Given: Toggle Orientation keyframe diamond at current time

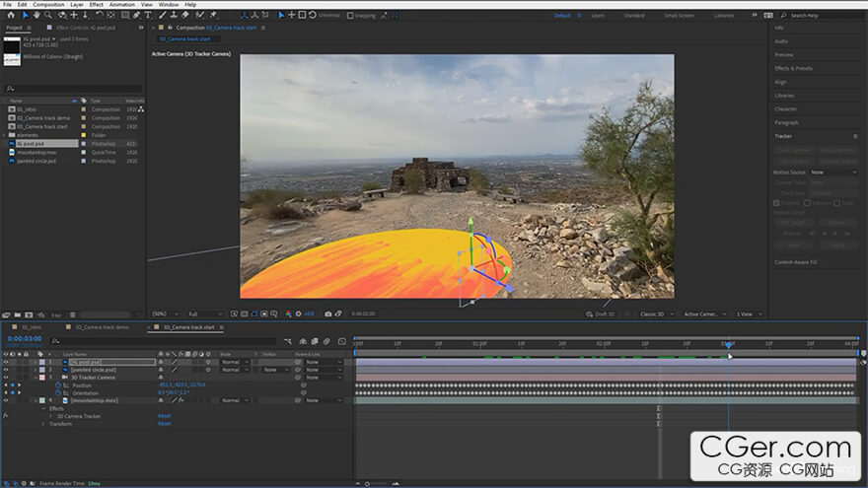Looking at the screenshot, I should point(13,392).
